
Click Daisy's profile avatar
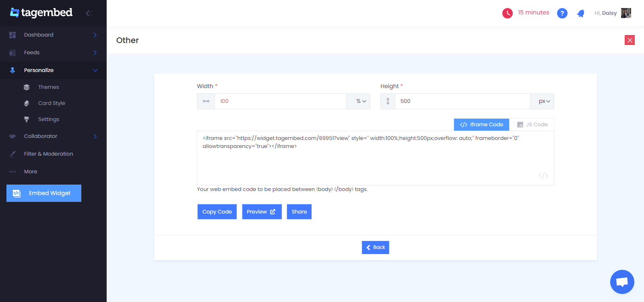tap(626, 13)
